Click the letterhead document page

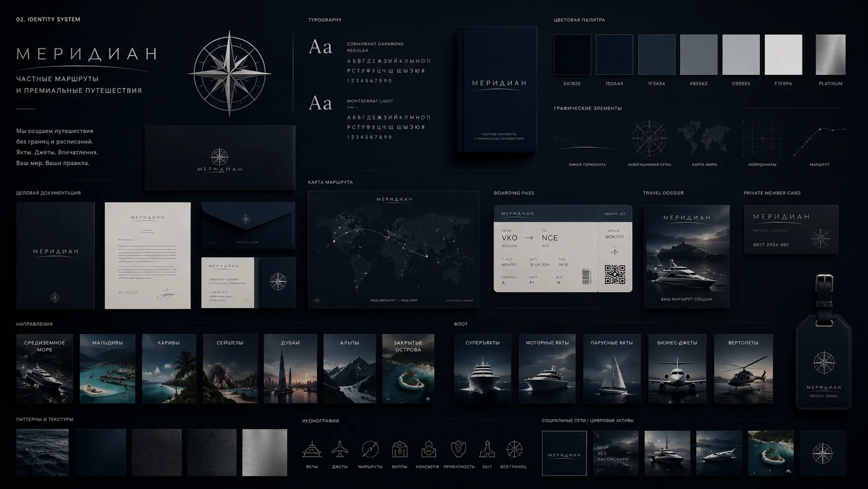click(147, 256)
